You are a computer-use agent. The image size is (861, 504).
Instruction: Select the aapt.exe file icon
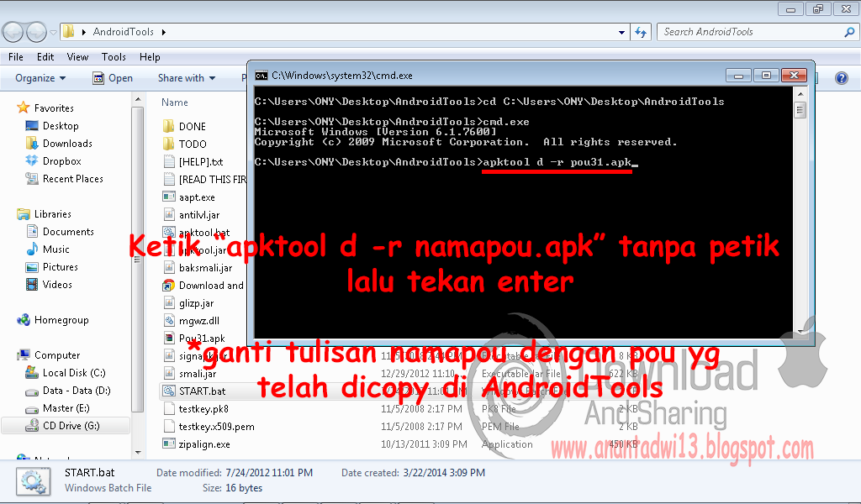(168, 197)
